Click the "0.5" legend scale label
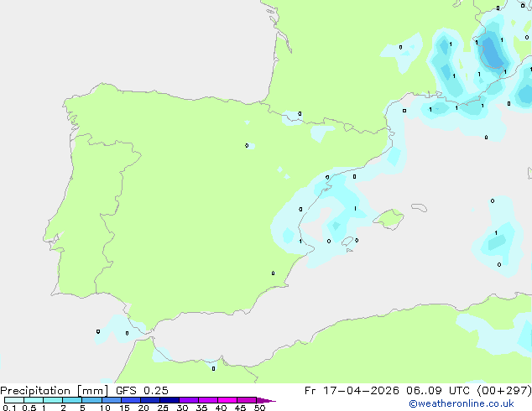Screen dimensions: 532x411 point(29,408)
